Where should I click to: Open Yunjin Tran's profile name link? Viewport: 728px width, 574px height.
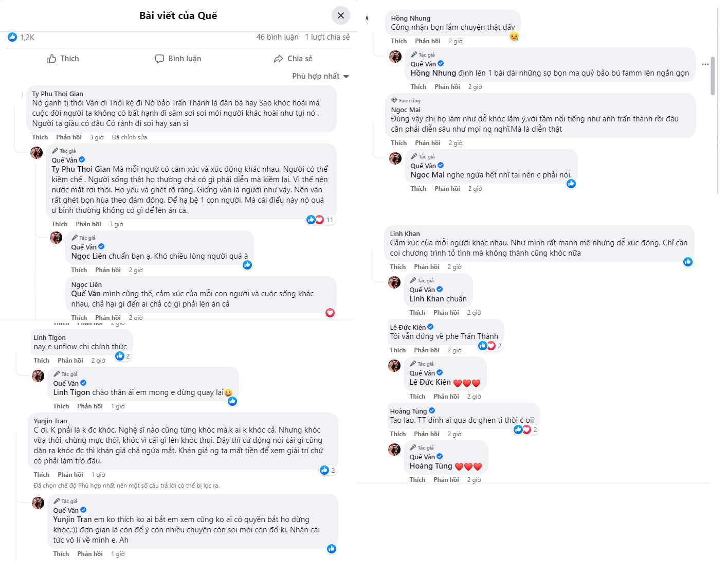tap(50, 421)
